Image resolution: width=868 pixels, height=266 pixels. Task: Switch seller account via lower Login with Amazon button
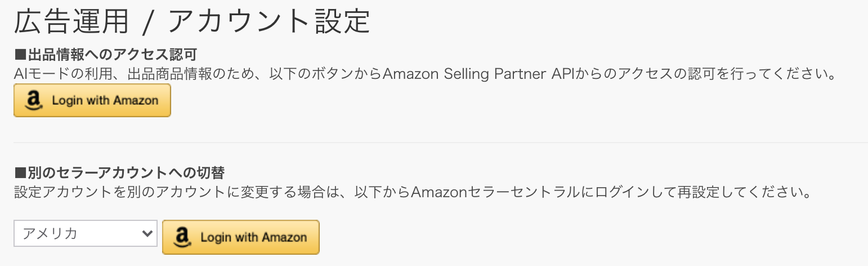click(x=241, y=237)
